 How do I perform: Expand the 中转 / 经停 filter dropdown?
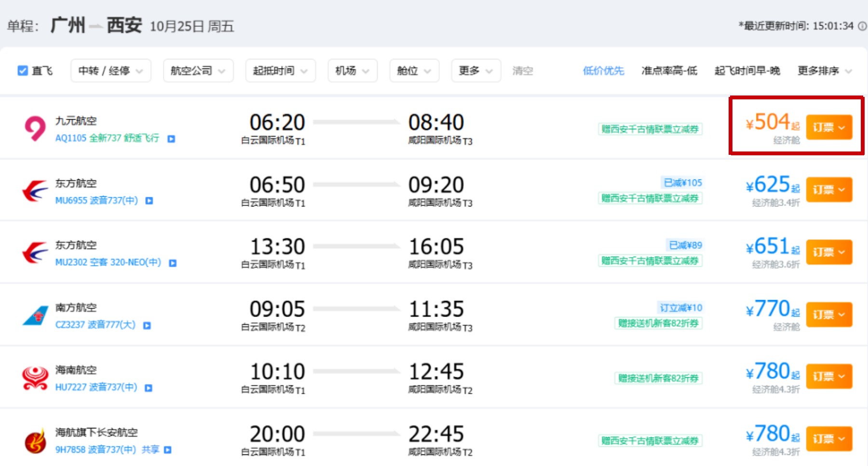click(111, 71)
